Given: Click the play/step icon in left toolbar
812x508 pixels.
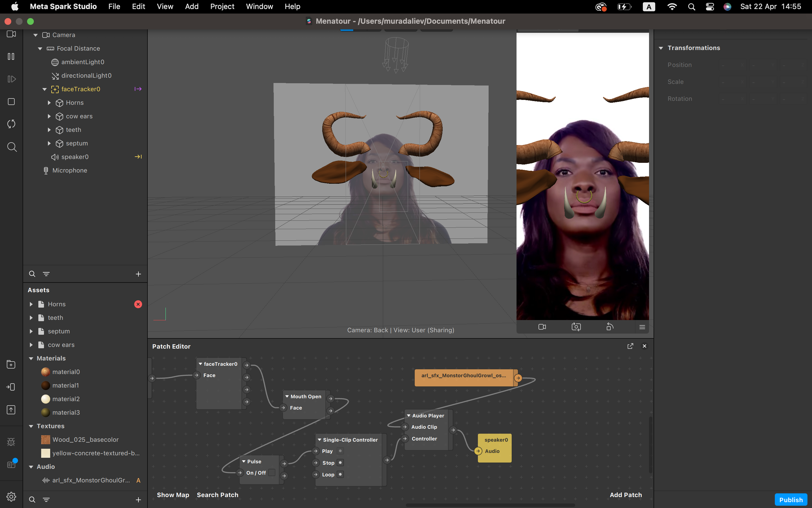Looking at the screenshot, I should [11, 79].
